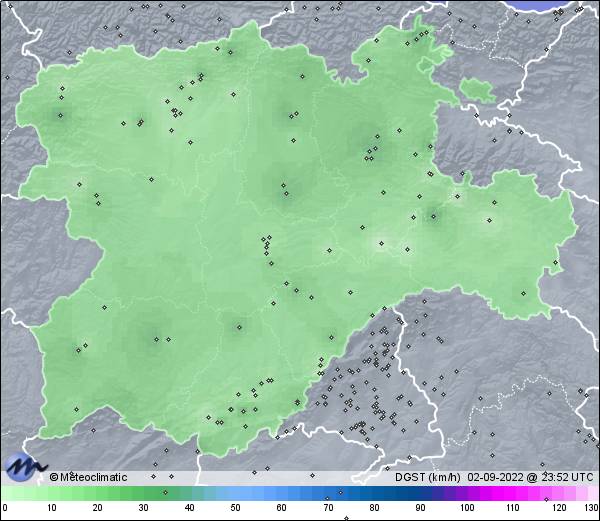Click the 120 value on the scale
Screen dimensions: 600x521
(x=559, y=508)
